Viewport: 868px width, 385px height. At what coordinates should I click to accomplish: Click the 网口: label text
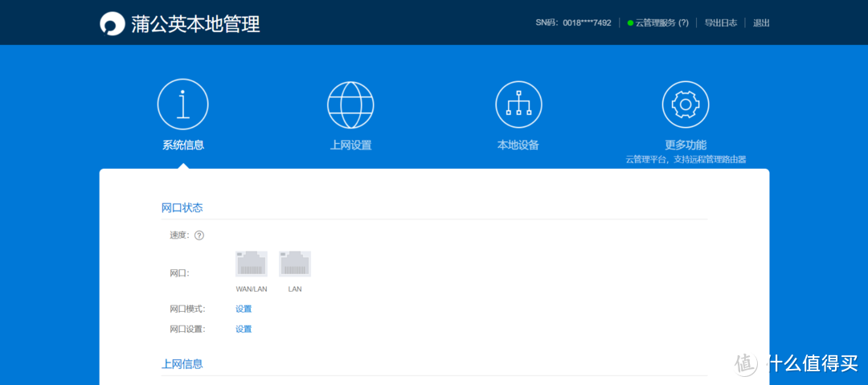point(179,273)
